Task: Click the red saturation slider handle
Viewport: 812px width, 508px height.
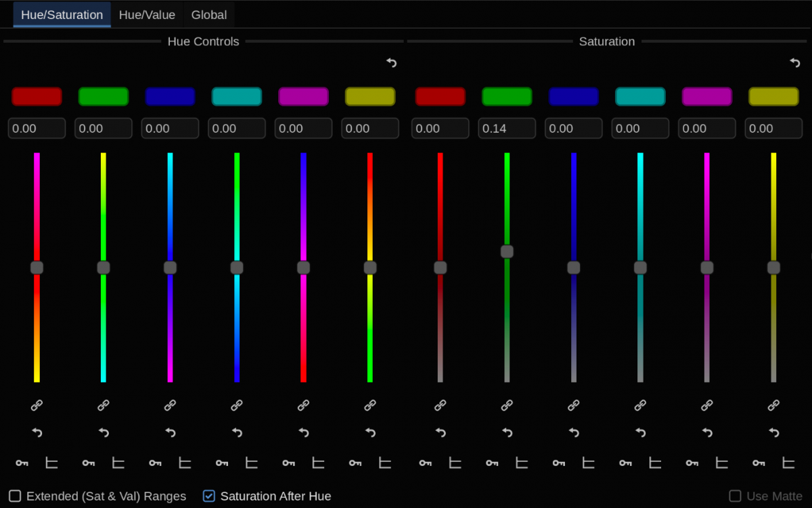Action: pyautogui.click(x=440, y=268)
